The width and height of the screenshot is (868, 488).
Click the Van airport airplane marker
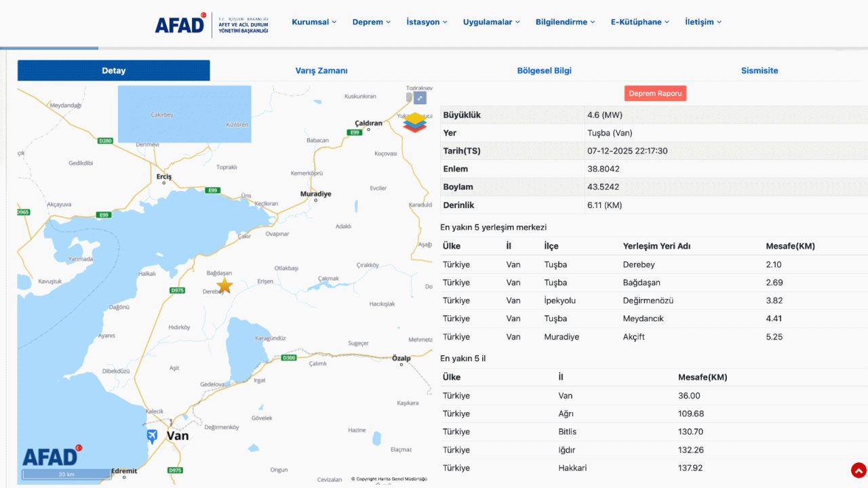[152, 436]
